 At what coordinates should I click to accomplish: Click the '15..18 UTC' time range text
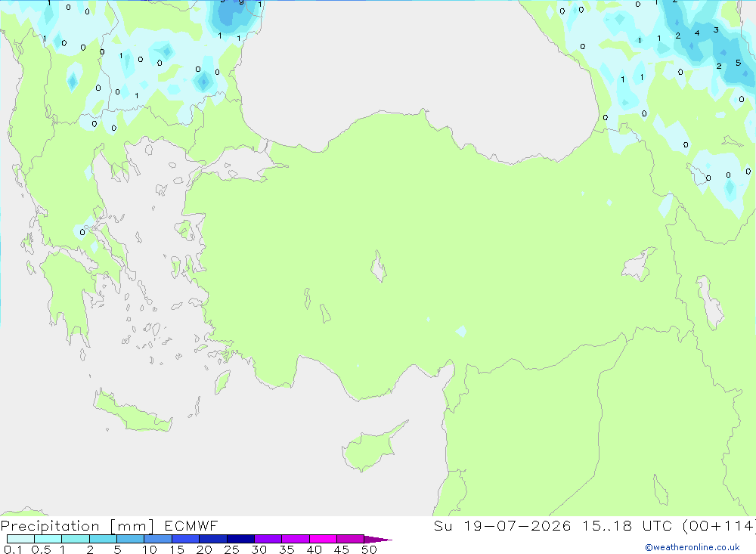[629, 525]
